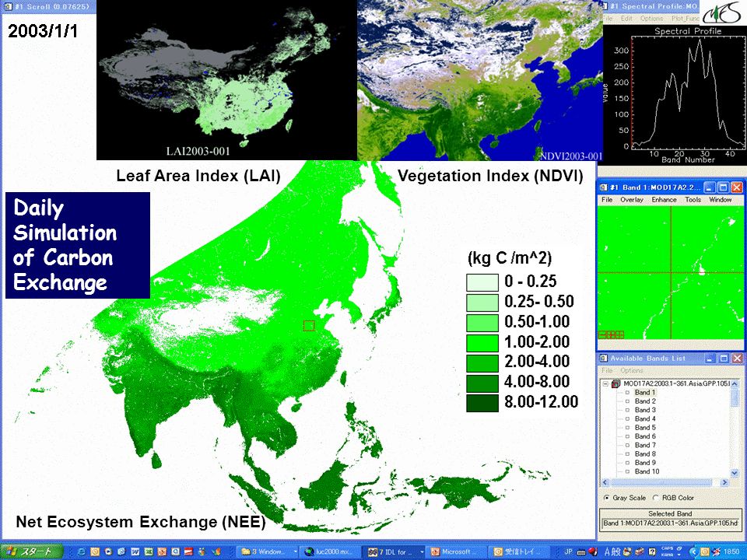
Task: Launch Excel from the quick launch bar
Action: 149,552
